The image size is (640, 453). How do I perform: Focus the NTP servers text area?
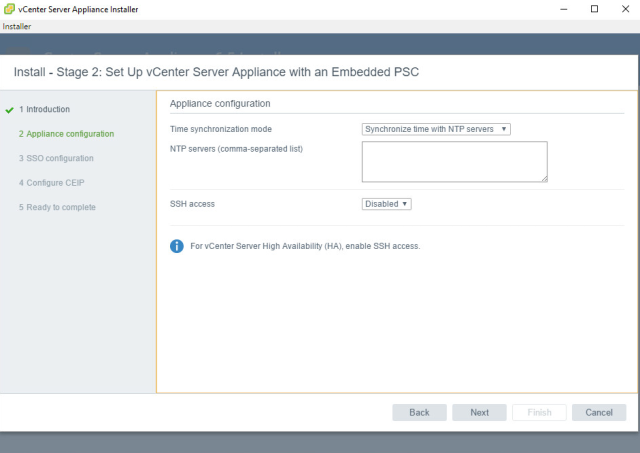pos(455,162)
